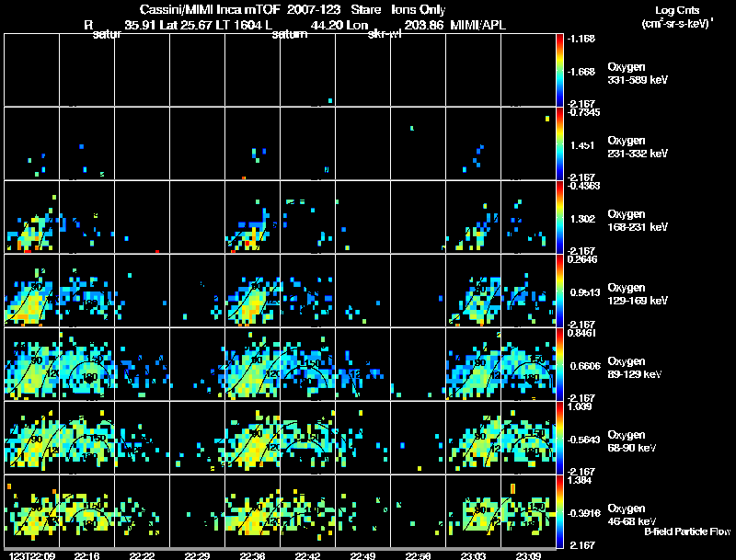The image size is (736, 560).
Task: Select the 'Oxygen 89-129 keV' row label
Action: click(x=635, y=368)
